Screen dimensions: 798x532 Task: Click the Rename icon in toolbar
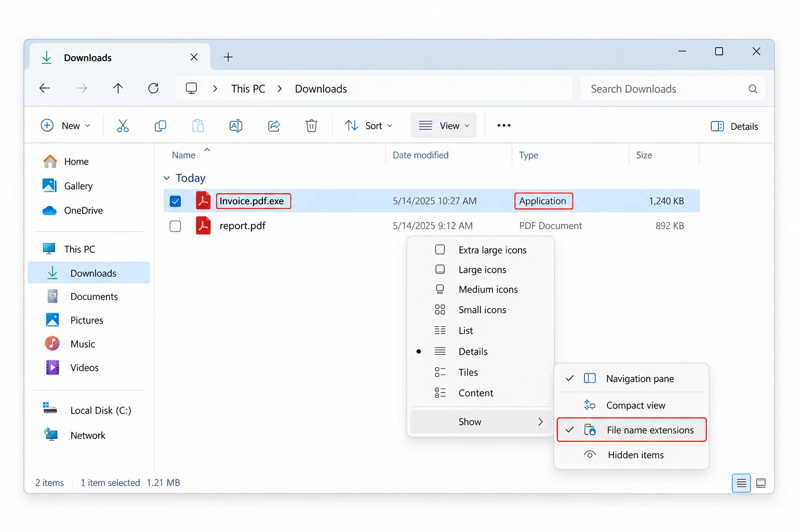coord(236,126)
